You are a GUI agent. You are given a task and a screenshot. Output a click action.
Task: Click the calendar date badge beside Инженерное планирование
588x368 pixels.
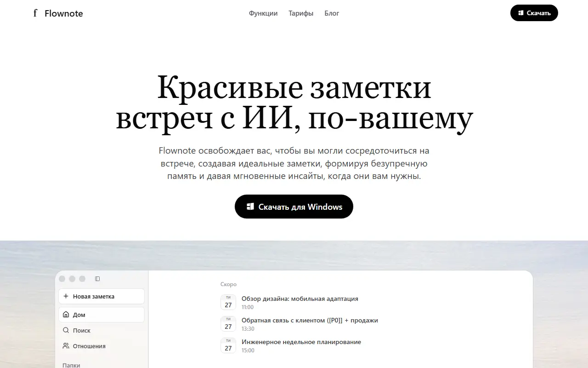[x=228, y=345]
